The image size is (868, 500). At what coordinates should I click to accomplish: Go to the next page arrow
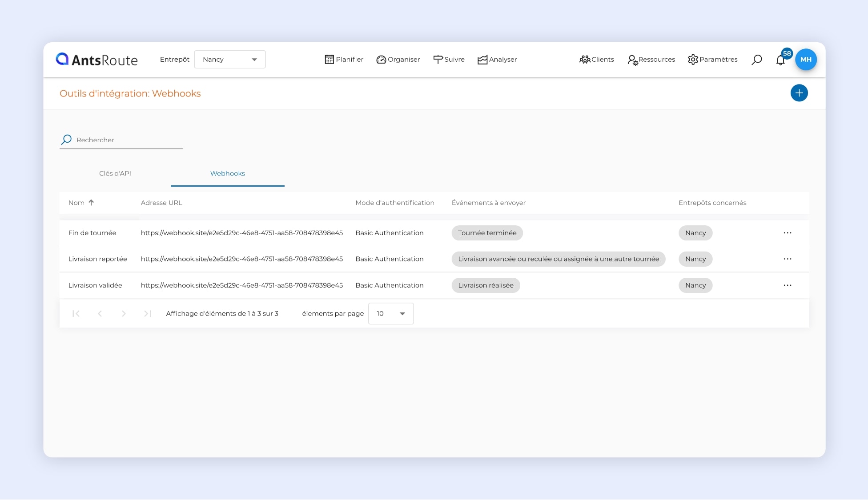tap(124, 314)
